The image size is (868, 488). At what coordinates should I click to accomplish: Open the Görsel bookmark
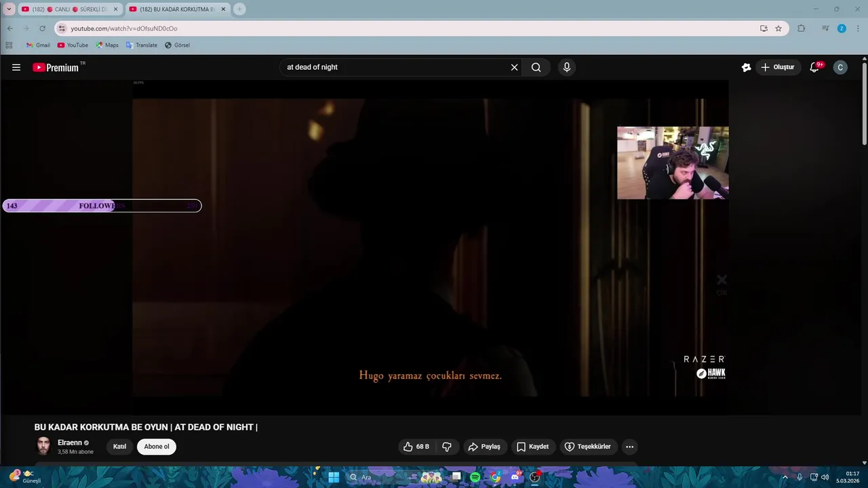(x=177, y=45)
